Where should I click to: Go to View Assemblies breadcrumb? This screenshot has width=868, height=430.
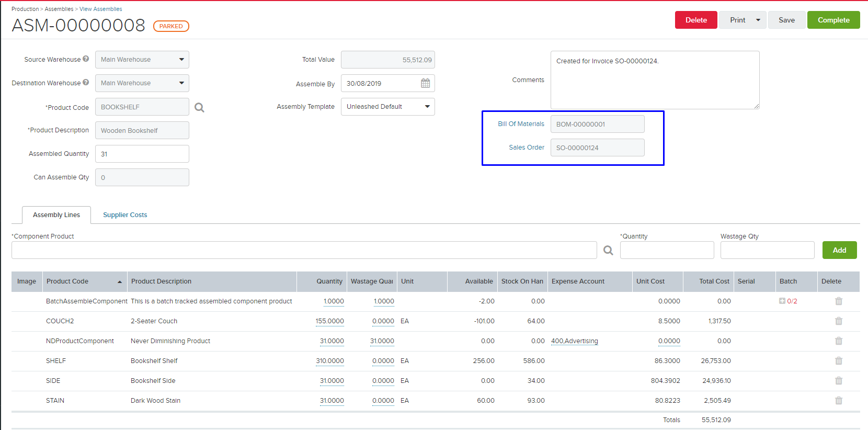point(101,9)
